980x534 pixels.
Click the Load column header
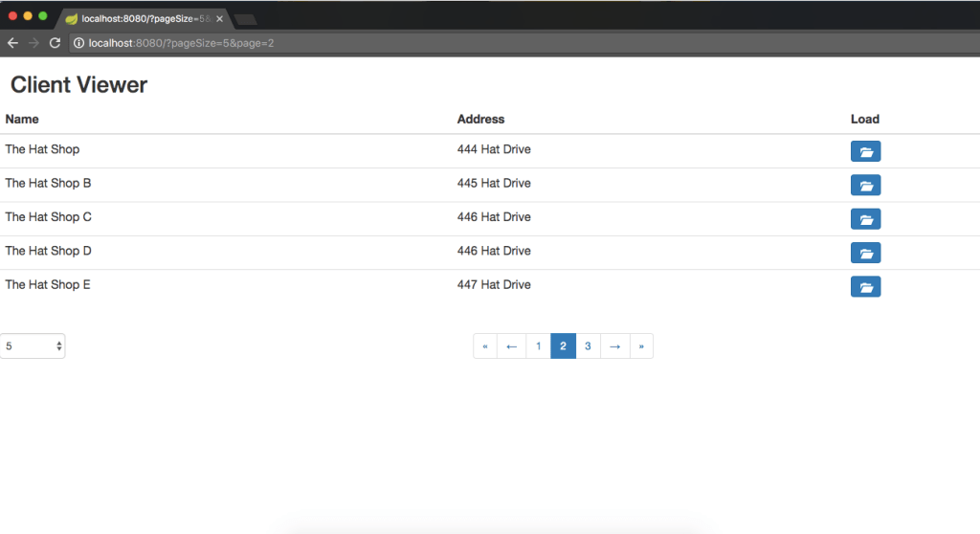(865, 119)
